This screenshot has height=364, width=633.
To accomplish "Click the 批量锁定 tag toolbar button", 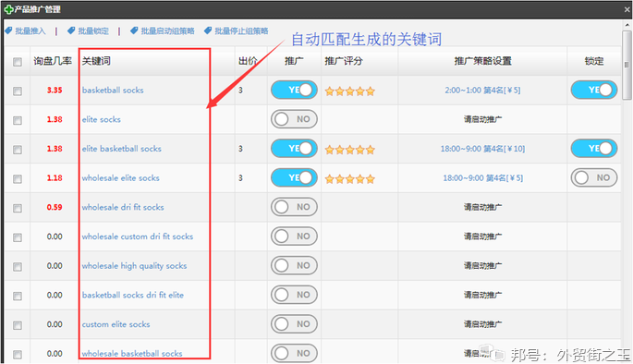I will [88, 31].
